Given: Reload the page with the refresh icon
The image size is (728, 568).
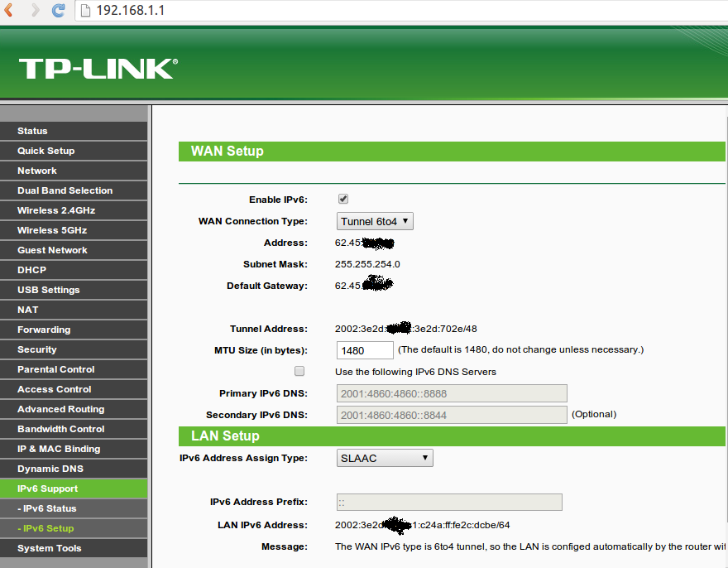Looking at the screenshot, I should 59,10.
